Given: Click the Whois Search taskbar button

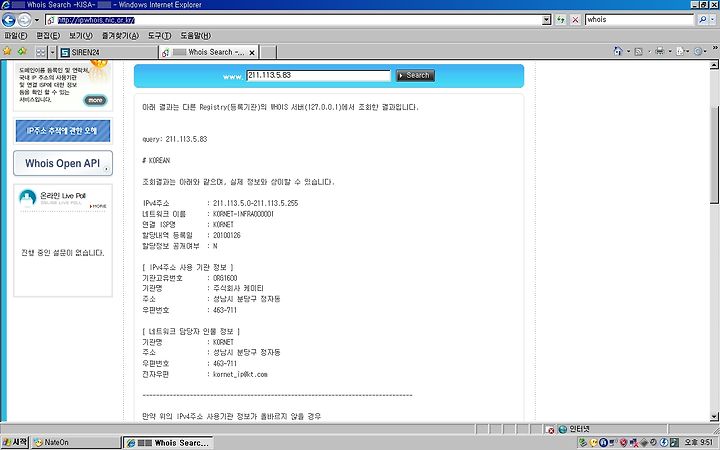Looking at the screenshot, I should coord(168,443).
